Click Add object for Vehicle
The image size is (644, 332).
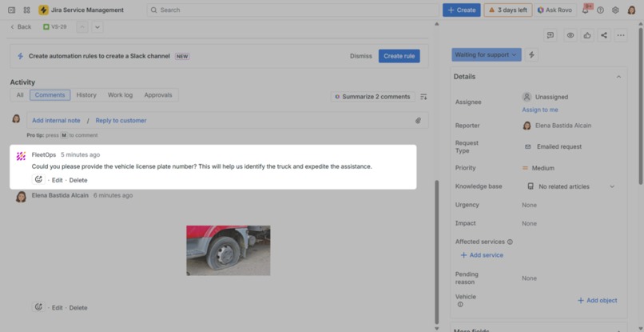point(598,300)
